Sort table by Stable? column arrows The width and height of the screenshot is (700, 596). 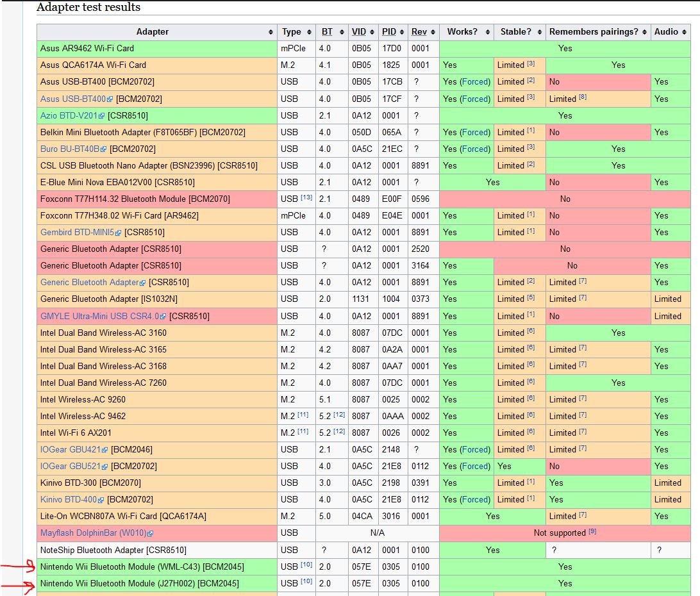coord(539,32)
